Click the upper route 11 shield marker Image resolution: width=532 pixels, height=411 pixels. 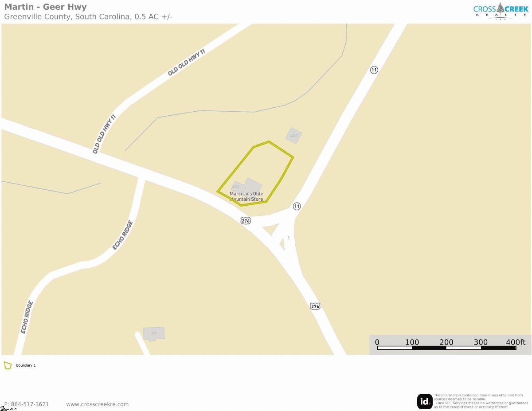374,70
